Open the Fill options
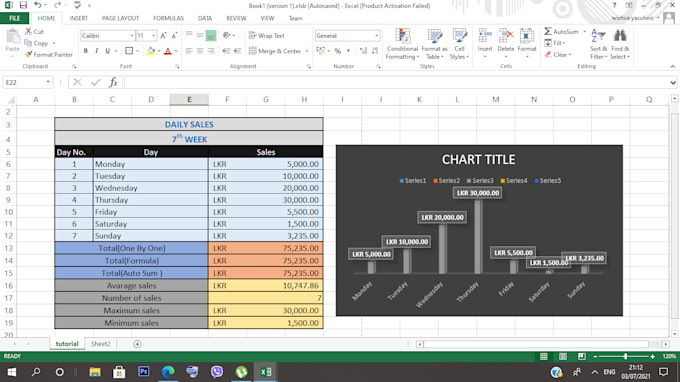 coord(555,43)
